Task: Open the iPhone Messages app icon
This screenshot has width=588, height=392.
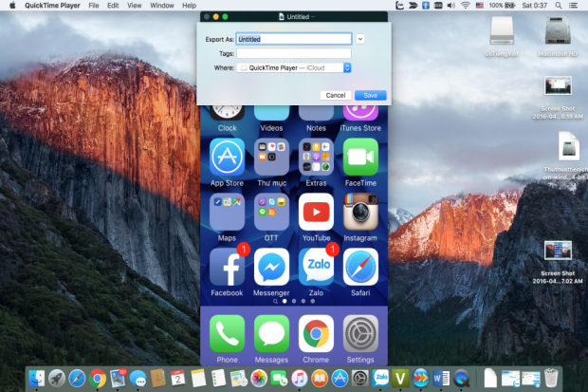Action: [271, 333]
